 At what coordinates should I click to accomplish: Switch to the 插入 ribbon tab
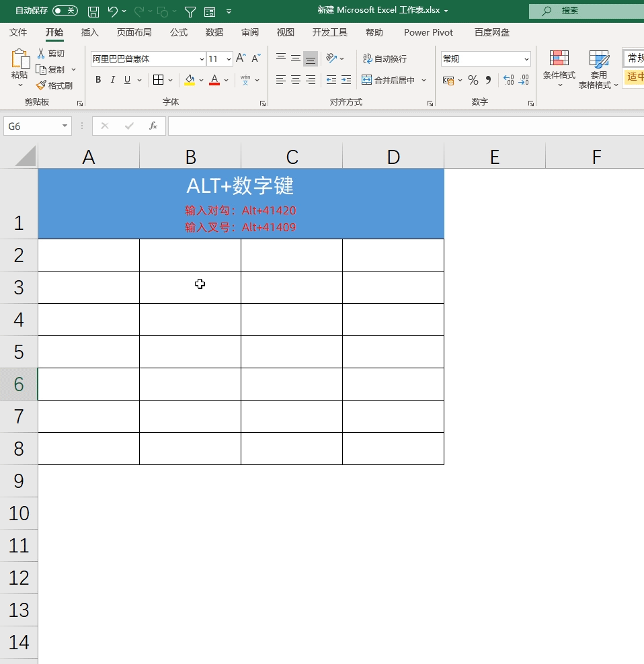coord(90,32)
